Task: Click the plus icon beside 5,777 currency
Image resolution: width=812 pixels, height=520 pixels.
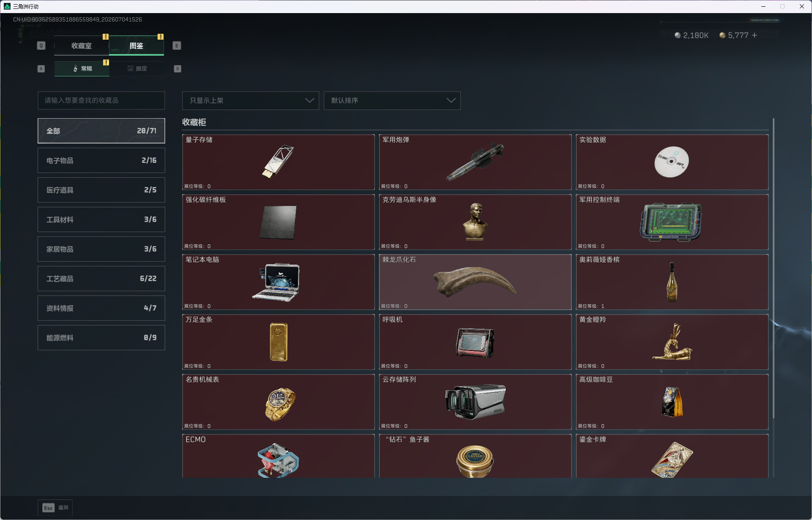Action: pos(755,35)
